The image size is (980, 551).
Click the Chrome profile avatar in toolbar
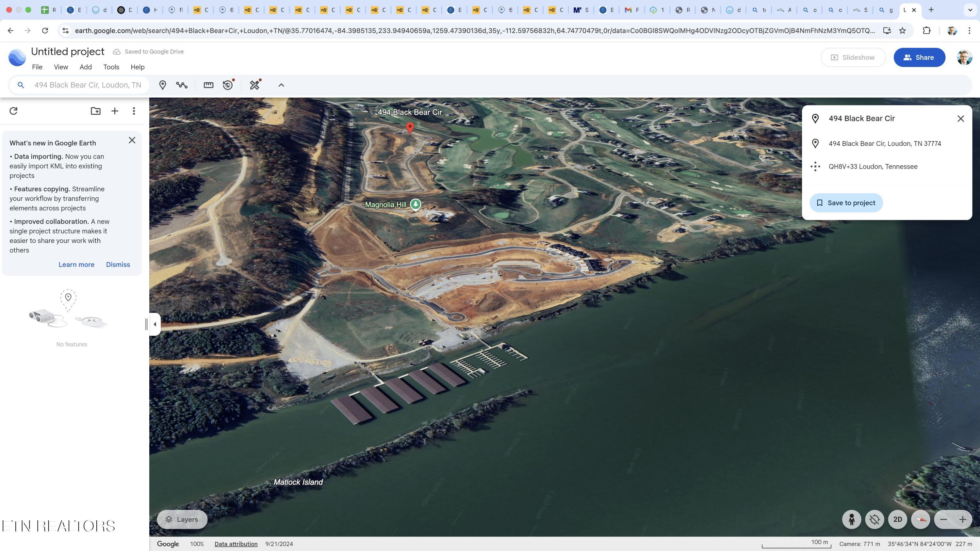point(952,30)
